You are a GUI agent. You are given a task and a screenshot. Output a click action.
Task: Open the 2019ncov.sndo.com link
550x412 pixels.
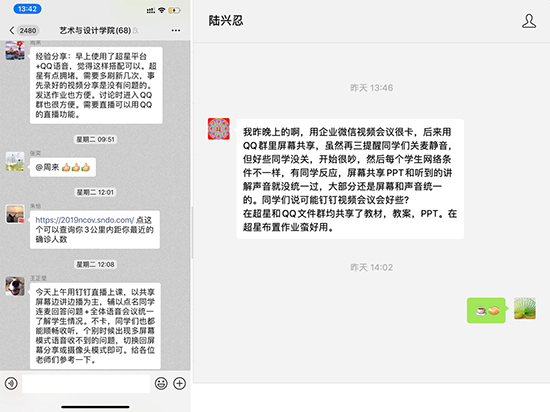[85, 220]
